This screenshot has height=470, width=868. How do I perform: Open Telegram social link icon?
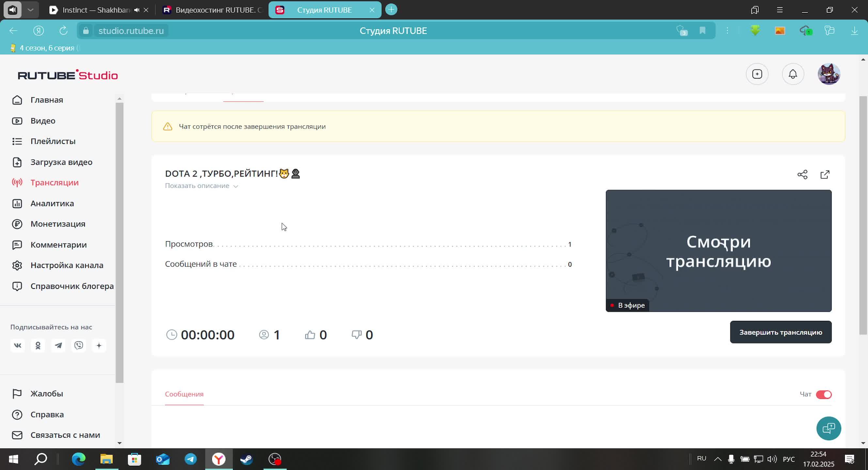58,346
